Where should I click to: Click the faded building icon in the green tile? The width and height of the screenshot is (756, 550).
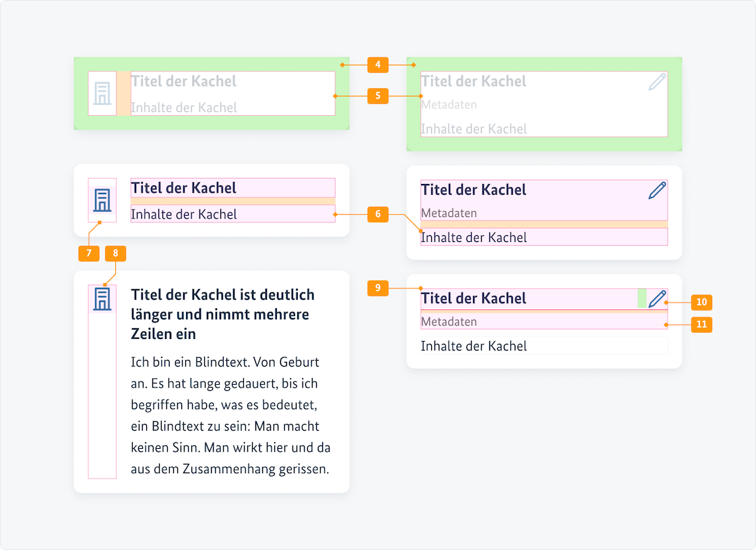click(102, 94)
